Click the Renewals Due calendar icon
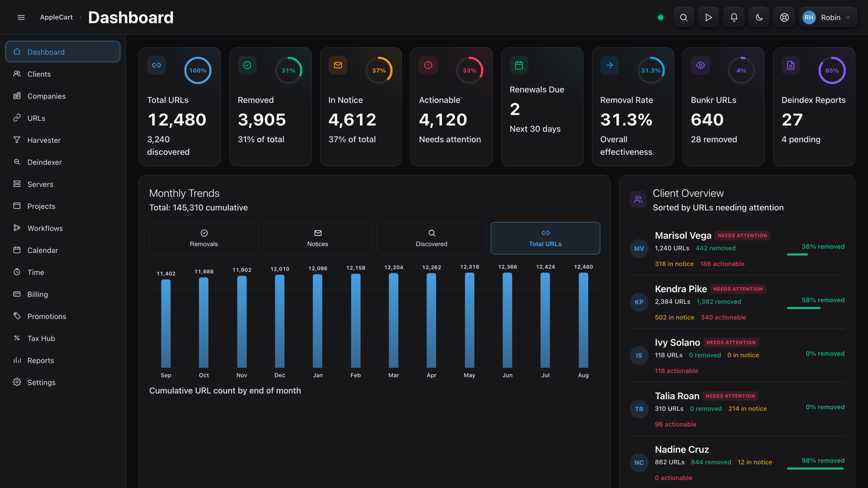This screenshot has width=868, height=488. click(519, 65)
